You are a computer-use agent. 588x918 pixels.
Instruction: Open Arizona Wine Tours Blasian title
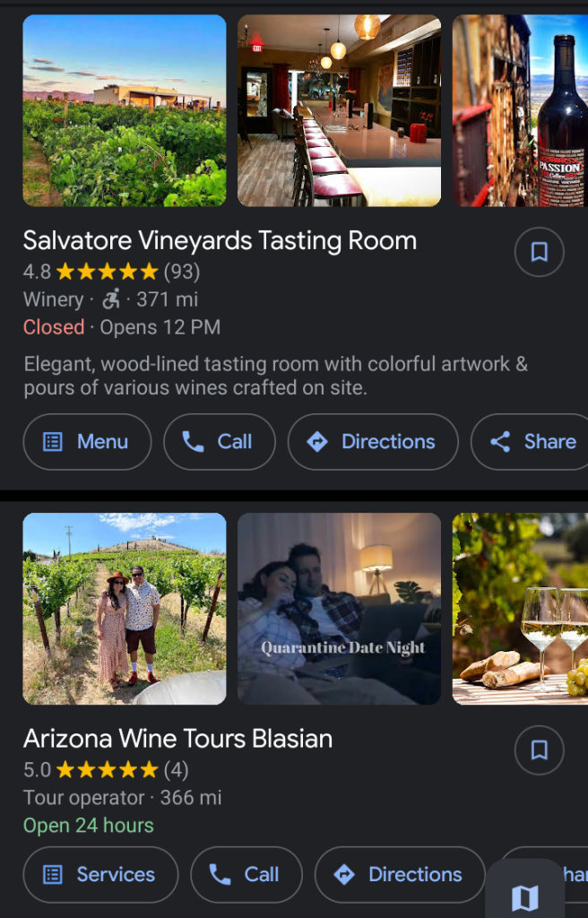177,739
